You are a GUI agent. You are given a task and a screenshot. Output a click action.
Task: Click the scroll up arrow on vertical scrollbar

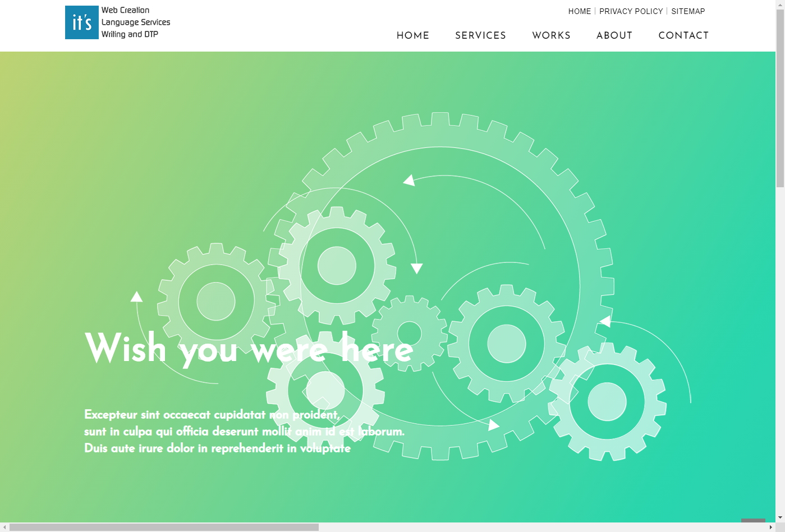[780, 4]
